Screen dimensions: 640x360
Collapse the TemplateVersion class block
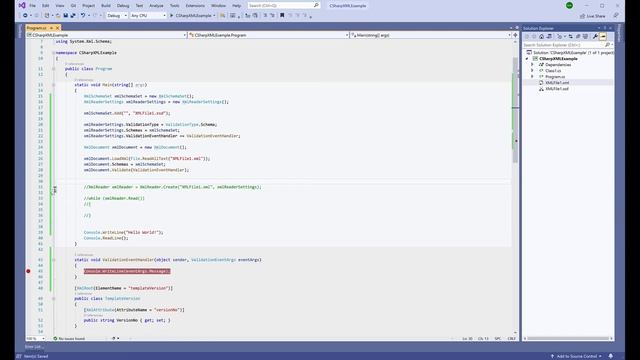[x=53, y=298]
